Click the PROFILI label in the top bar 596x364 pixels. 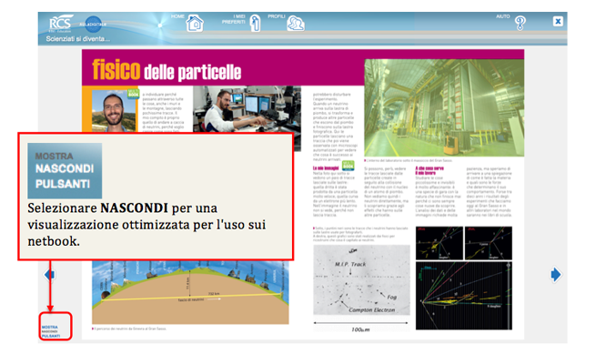point(277,16)
